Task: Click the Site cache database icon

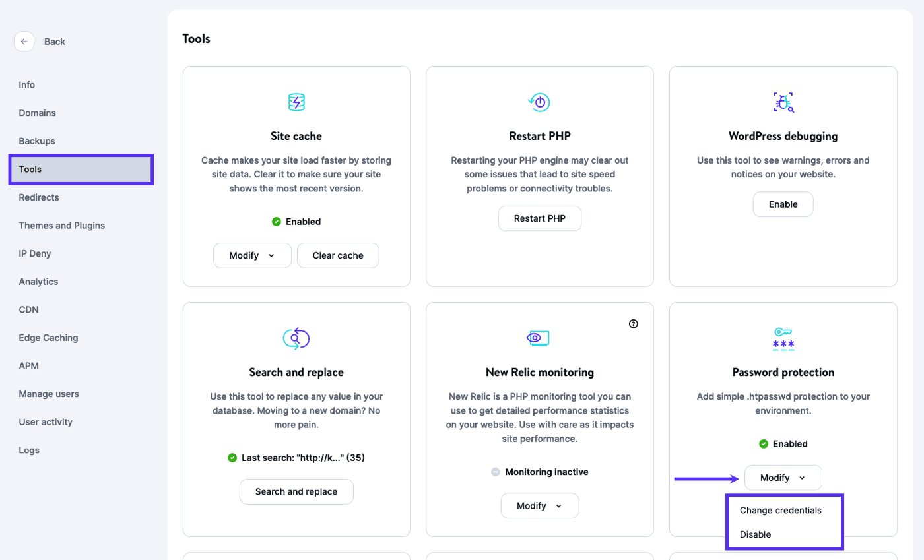Action: tap(296, 102)
